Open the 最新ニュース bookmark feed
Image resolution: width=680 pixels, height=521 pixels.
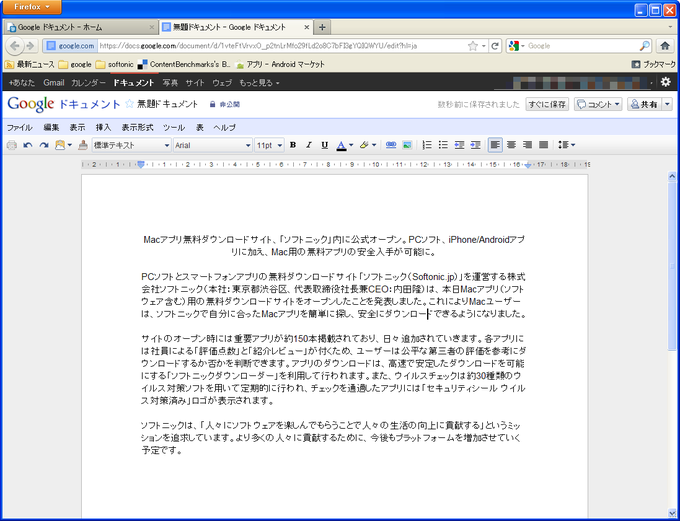pyautogui.click(x=29, y=65)
